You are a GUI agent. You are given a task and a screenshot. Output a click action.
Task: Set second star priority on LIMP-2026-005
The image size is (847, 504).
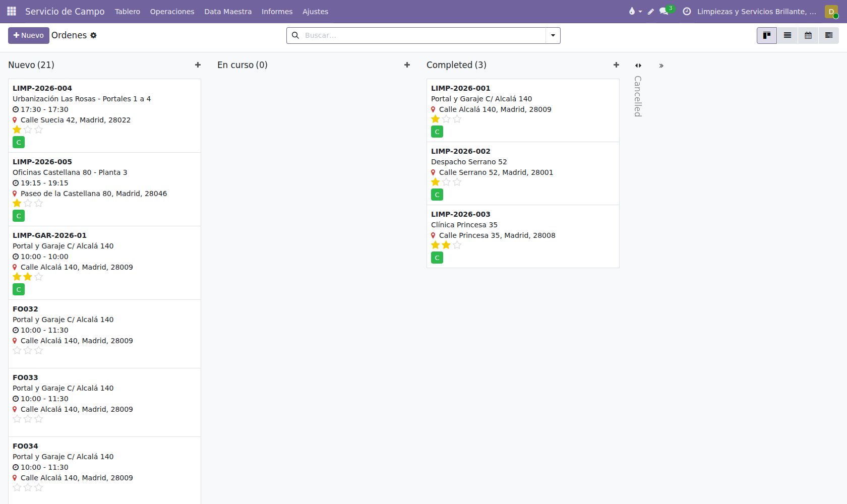coord(28,203)
